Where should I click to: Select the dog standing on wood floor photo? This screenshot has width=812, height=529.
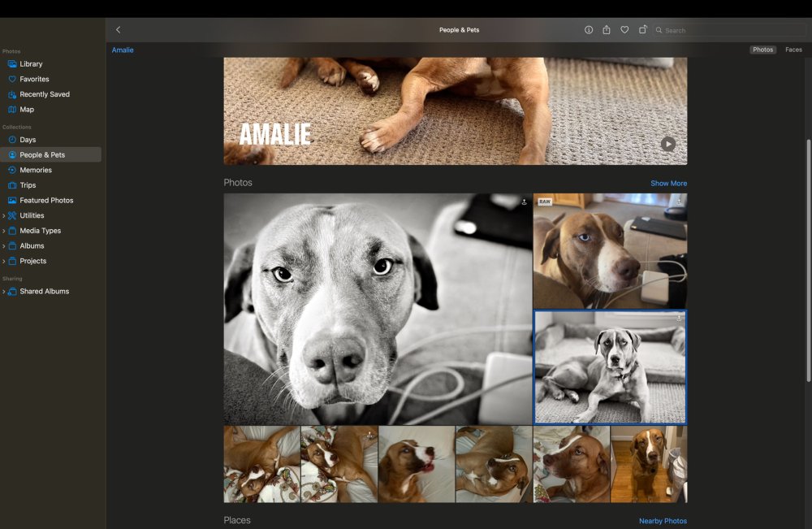[x=649, y=464]
